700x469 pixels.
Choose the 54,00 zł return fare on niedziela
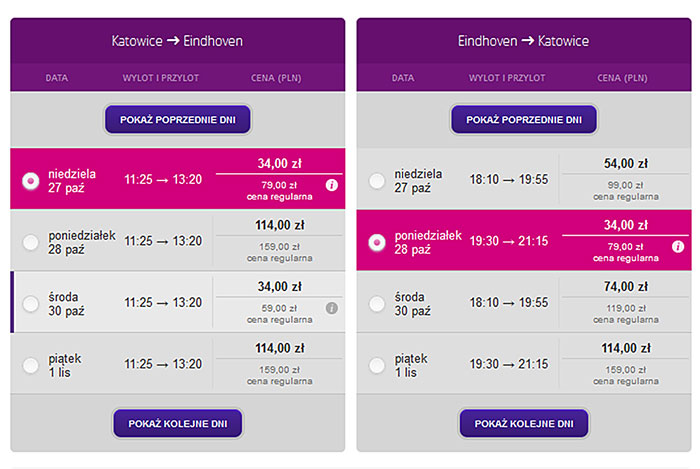pos(625,163)
